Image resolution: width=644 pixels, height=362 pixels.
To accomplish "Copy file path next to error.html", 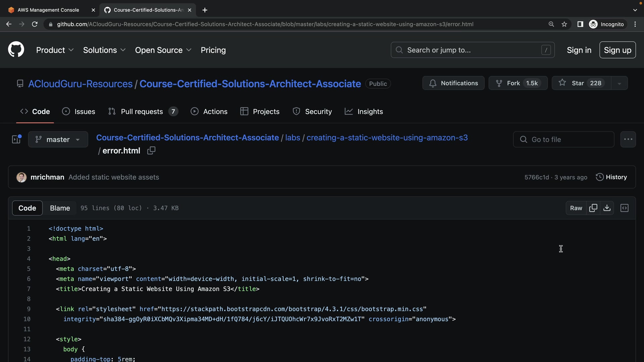I will click(x=151, y=150).
